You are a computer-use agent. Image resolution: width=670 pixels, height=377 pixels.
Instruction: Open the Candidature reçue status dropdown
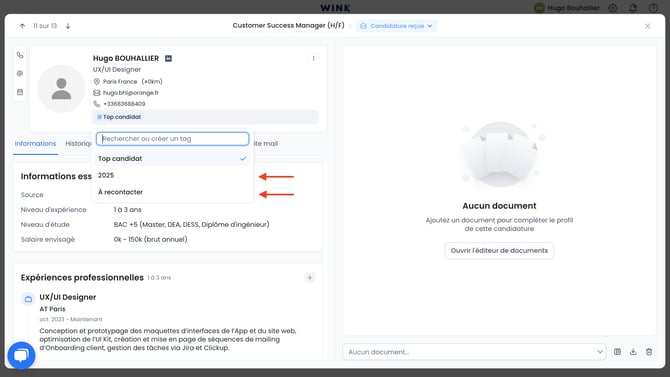(x=397, y=26)
